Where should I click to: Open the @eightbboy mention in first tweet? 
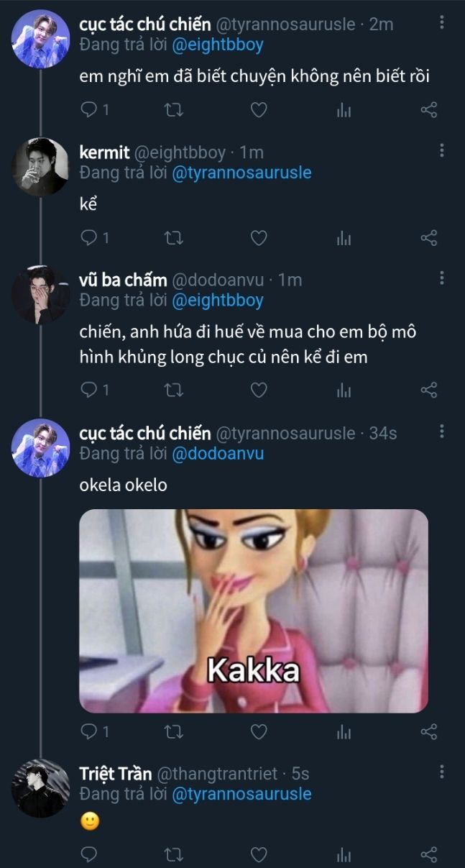tap(218, 45)
